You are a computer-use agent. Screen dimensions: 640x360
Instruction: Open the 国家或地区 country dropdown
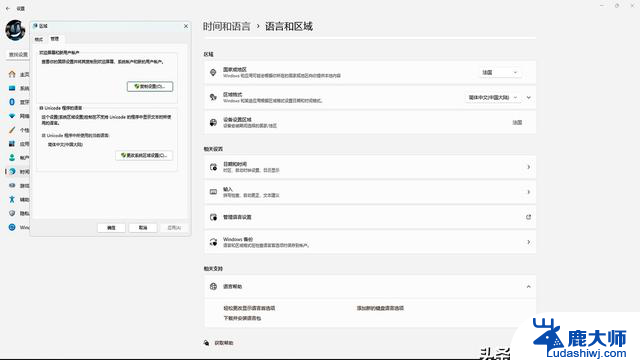[x=500, y=72]
